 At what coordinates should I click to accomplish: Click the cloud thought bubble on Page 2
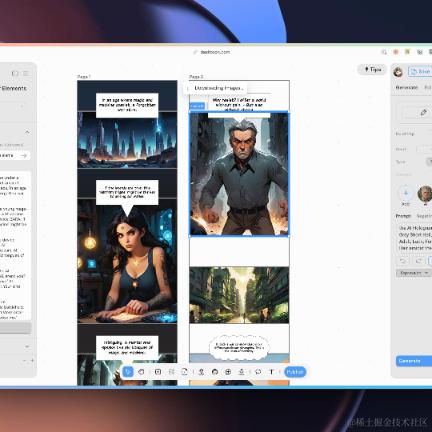(x=239, y=347)
